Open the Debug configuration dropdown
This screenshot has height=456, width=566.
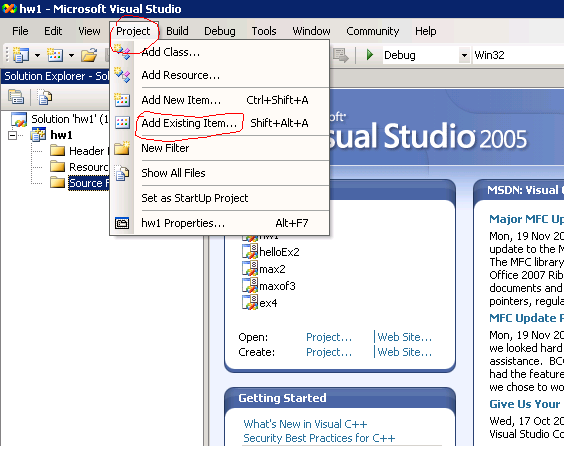tap(464, 55)
